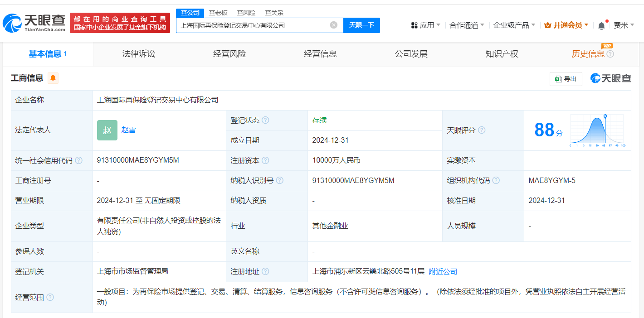Click the green 赵 avatar
The height and width of the screenshot is (318, 644).
click(107, 130)
